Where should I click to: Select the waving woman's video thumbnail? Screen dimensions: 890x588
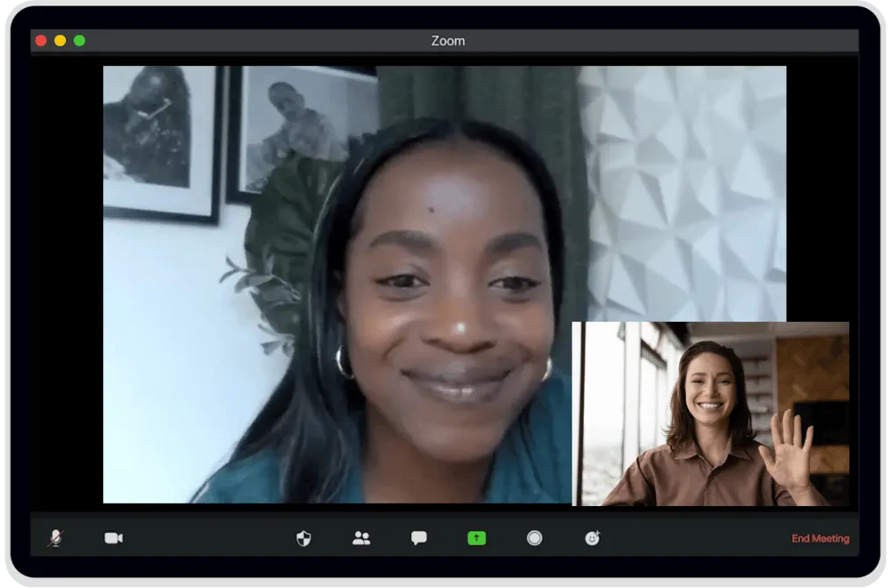point(710,414)
